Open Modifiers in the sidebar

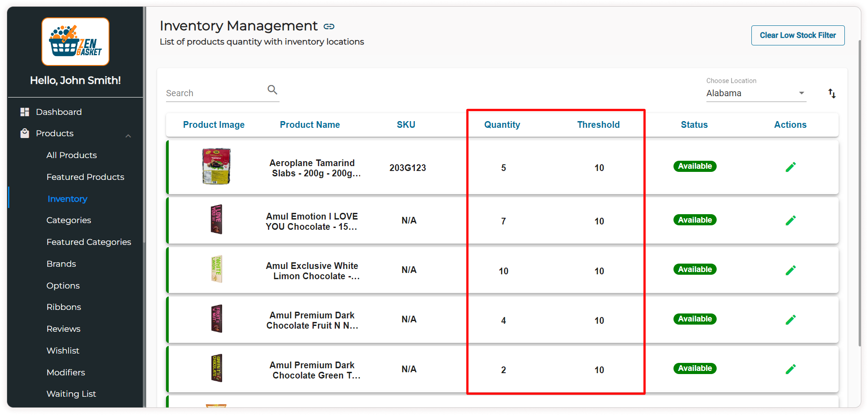coord(65,372)
